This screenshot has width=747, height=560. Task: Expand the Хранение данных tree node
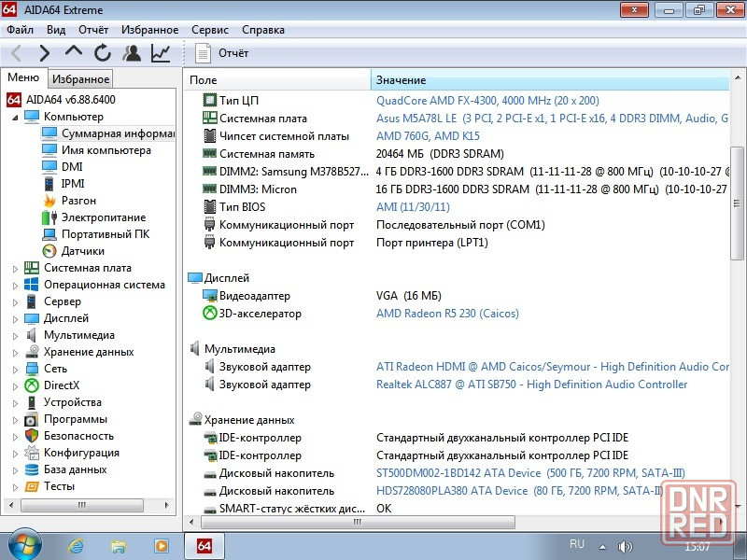point(15,353)
